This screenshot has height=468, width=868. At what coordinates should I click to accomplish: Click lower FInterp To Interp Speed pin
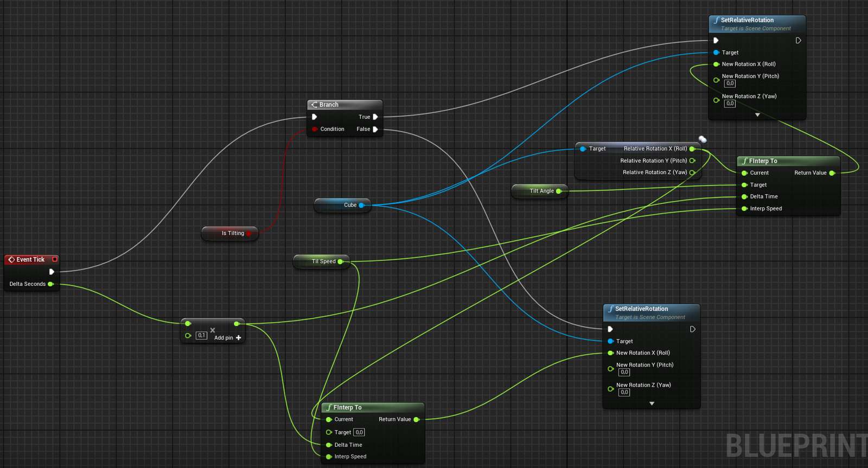329,457
